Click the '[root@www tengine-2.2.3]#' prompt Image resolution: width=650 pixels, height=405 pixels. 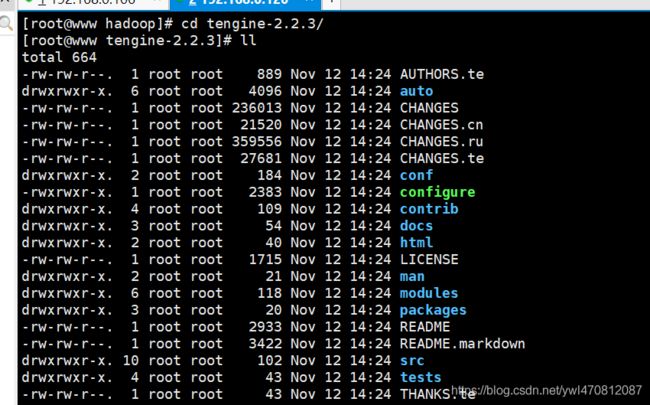tap(127, 41)
